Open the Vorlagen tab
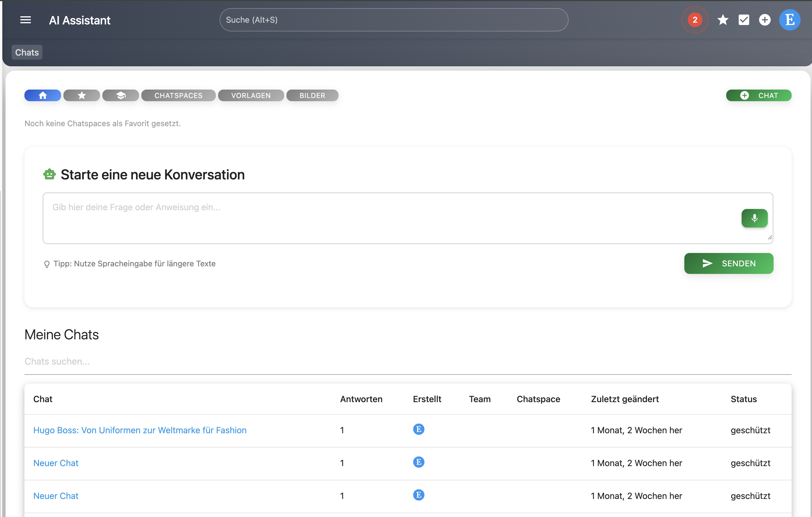The width and height of the screenshot is (812, 517). (x=251, y=95)
